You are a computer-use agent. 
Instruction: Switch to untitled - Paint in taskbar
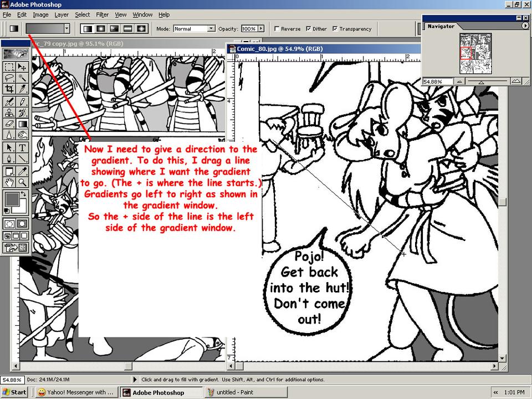(246, 392)
